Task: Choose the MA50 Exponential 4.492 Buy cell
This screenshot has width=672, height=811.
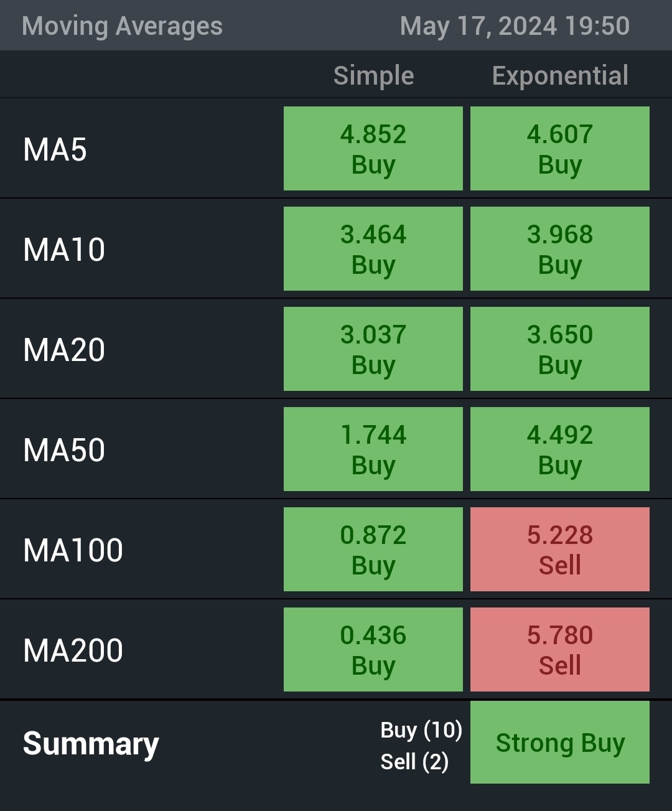Action: (560, 449)
